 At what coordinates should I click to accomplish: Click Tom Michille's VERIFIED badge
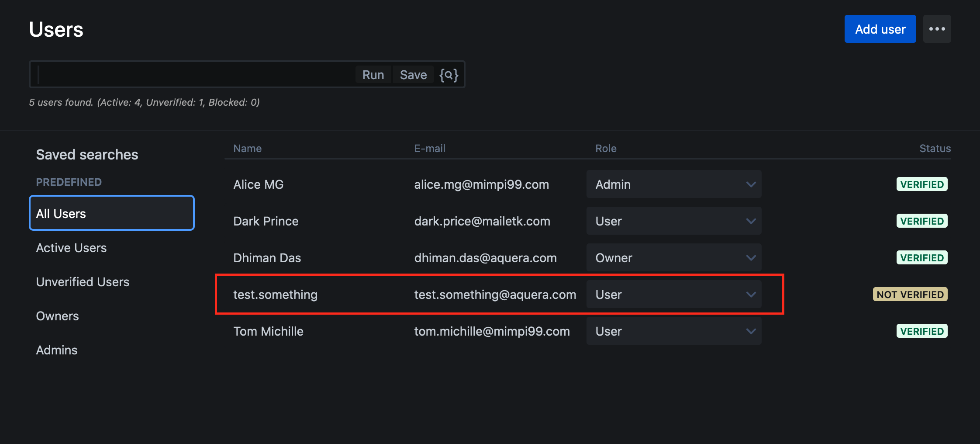(x=922, y=331)
